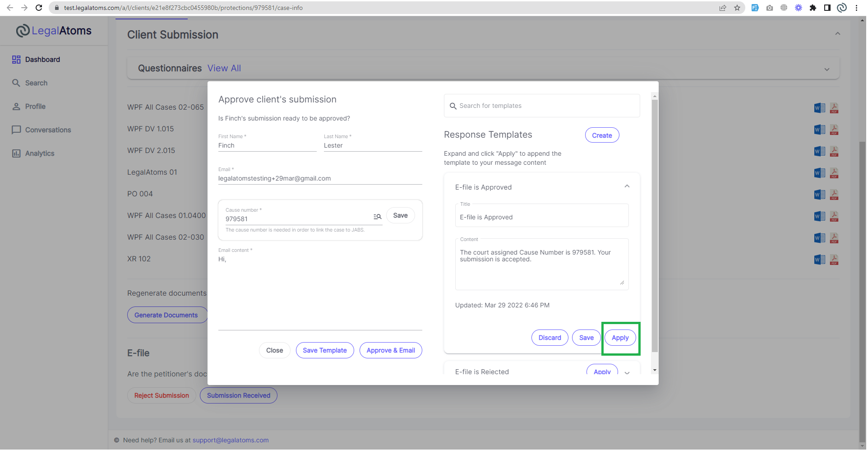Collapse the Questionnaires section chevron
Screen dimensions: 868x464
pos(827,69)
